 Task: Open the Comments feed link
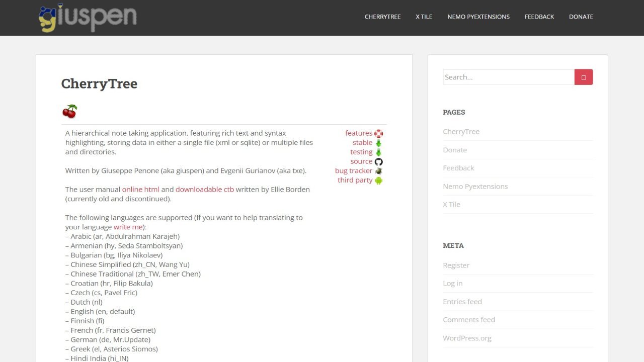(469, 320)
